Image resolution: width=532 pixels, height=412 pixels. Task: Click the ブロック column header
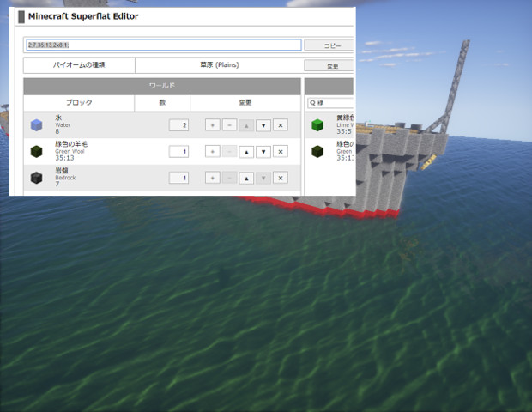coord(79,102)
